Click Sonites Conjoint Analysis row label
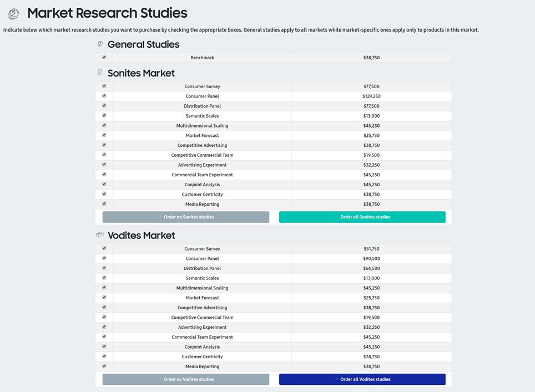535x392 pixels. point(203,185)
